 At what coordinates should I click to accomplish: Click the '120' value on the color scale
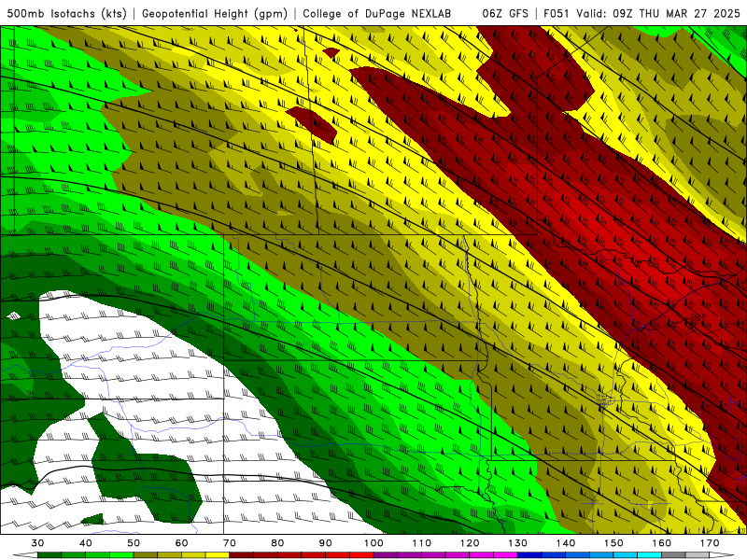pyautogui.click(x=470, y=543)
